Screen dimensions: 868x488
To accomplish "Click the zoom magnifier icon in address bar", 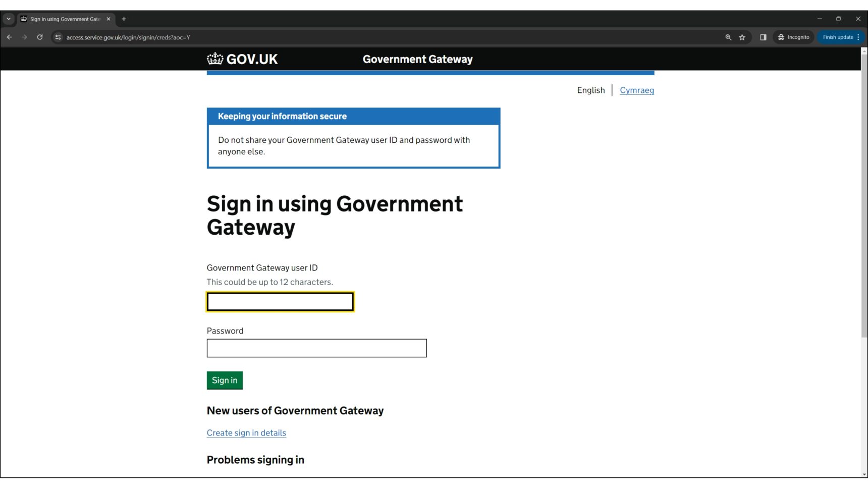I will 728,37.
